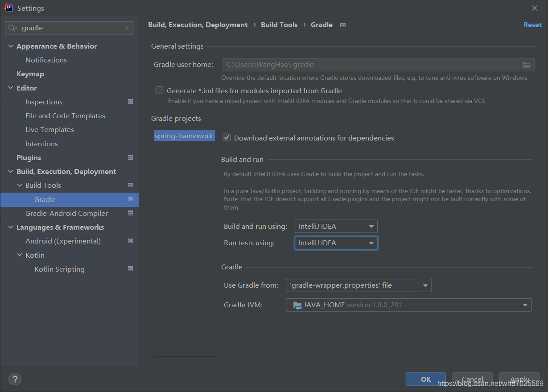Open the Use Gradle from dropdown
The width and height of the screenshot is (548, 392).
(358, 285)
